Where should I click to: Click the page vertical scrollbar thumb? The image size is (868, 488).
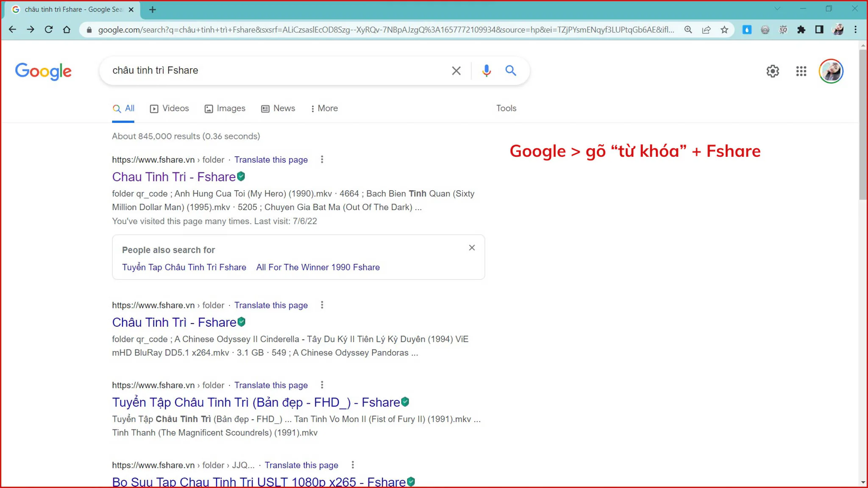pyautogui.click(x=863, y=124)
